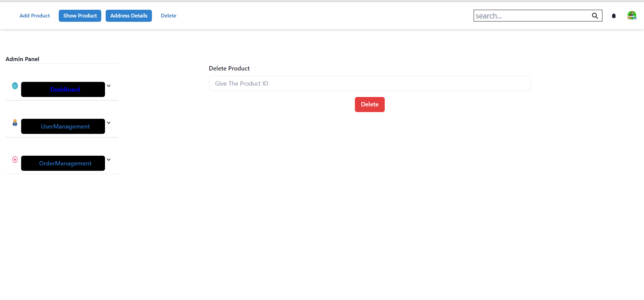Viewport: 644px width, 300px height.
Task: Click the OrderManagement cart icon
Action: (x=15, y=159)
